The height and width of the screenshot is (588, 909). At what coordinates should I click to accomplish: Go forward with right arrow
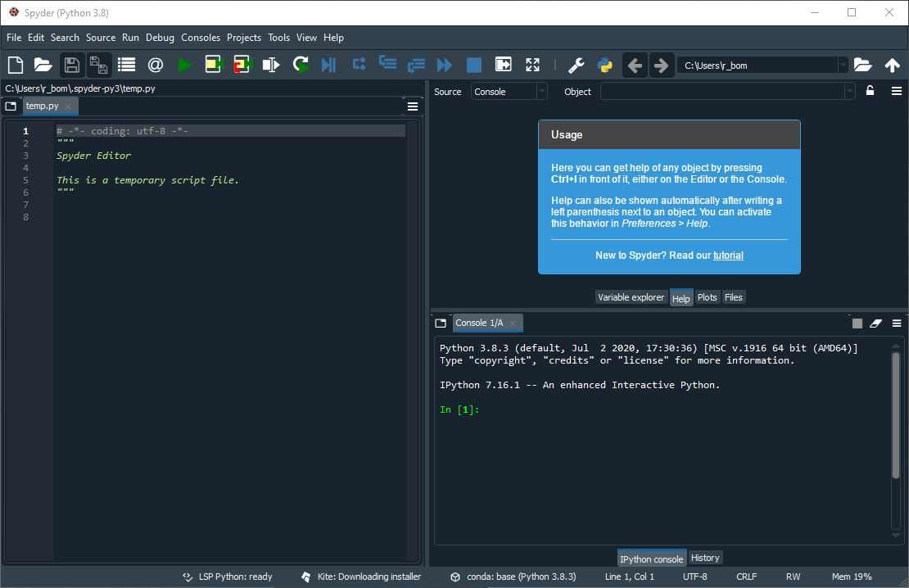coord(661,66)
